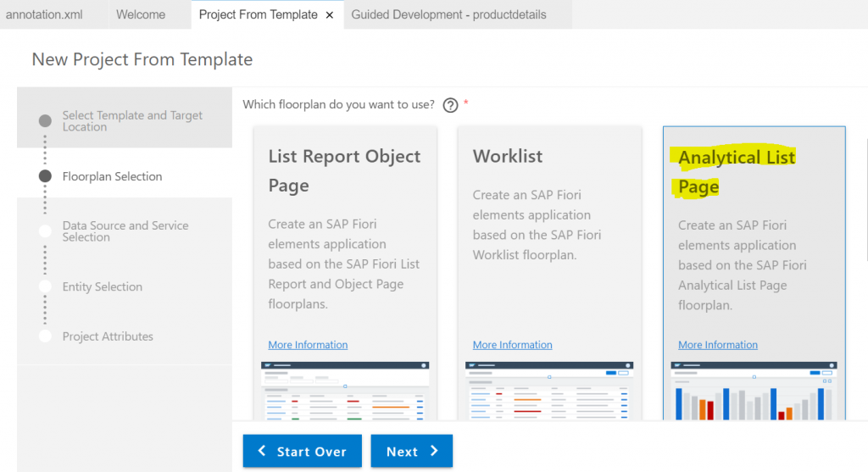Click the New Project From Template heading
The image size is (868, 472).
(x=142, y=59)
